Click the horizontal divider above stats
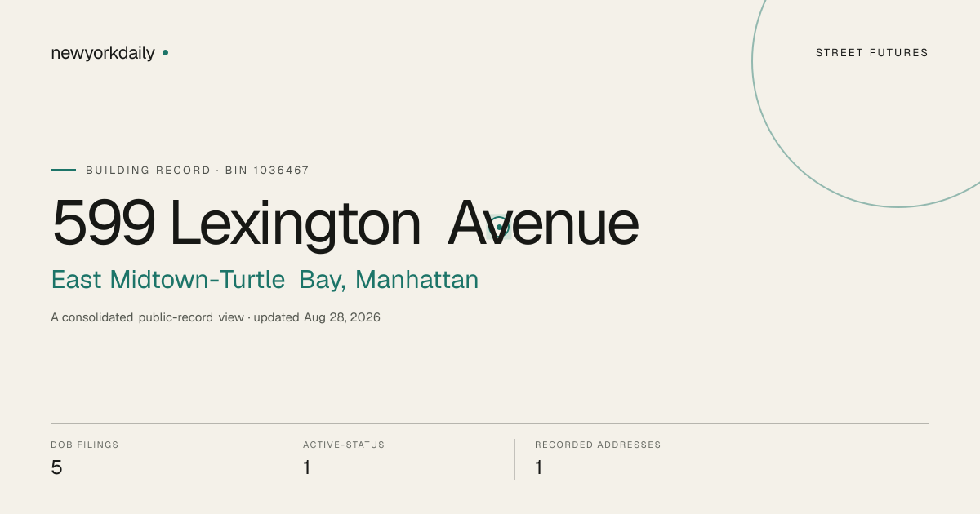The height and width of the screenshot is (514, 980). click(490, 423)
